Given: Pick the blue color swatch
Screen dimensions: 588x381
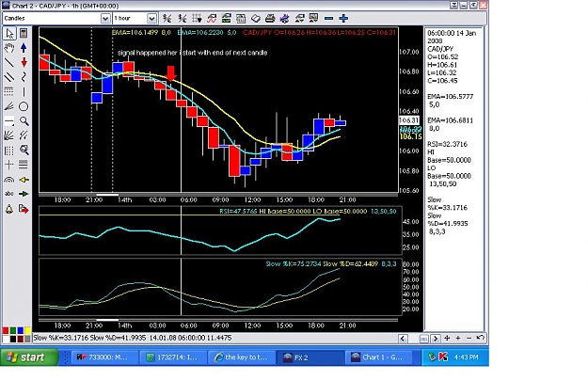Looking at the screenshot, I should point(21,331).
